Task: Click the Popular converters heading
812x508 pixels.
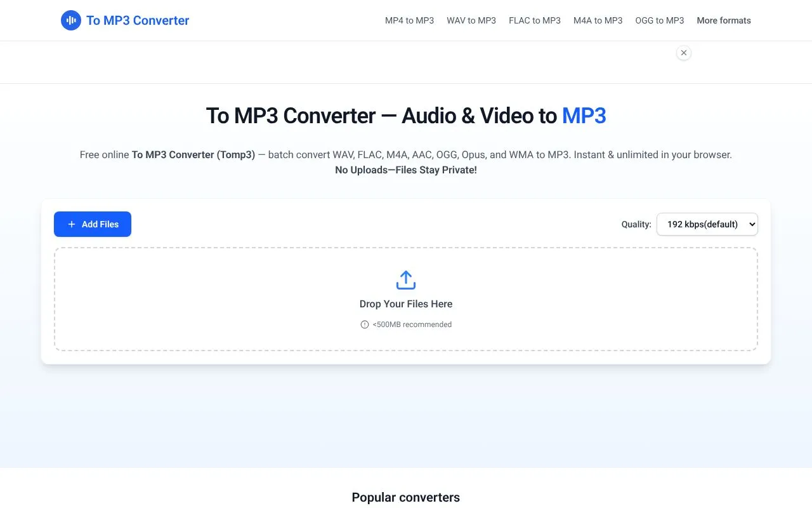Action: coord(406,497)
